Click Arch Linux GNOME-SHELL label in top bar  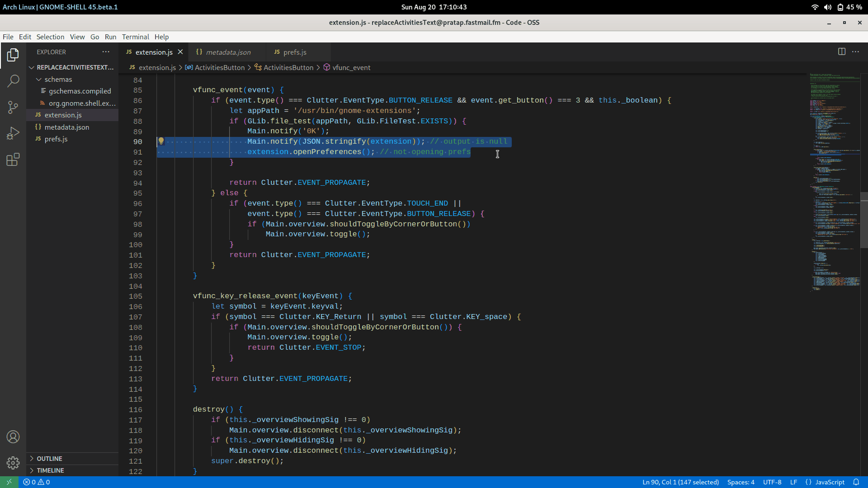pyautogui.click(x=60, y=7)
